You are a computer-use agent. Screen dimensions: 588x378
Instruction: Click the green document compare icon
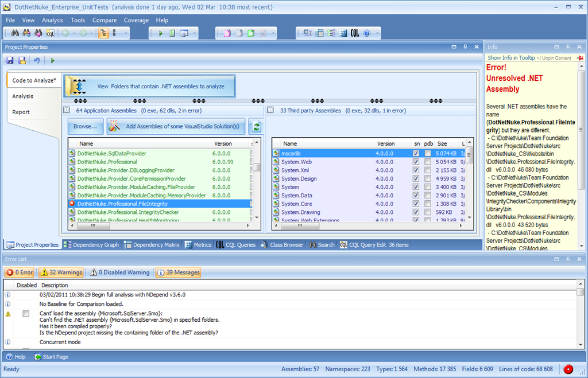[251, 33]
